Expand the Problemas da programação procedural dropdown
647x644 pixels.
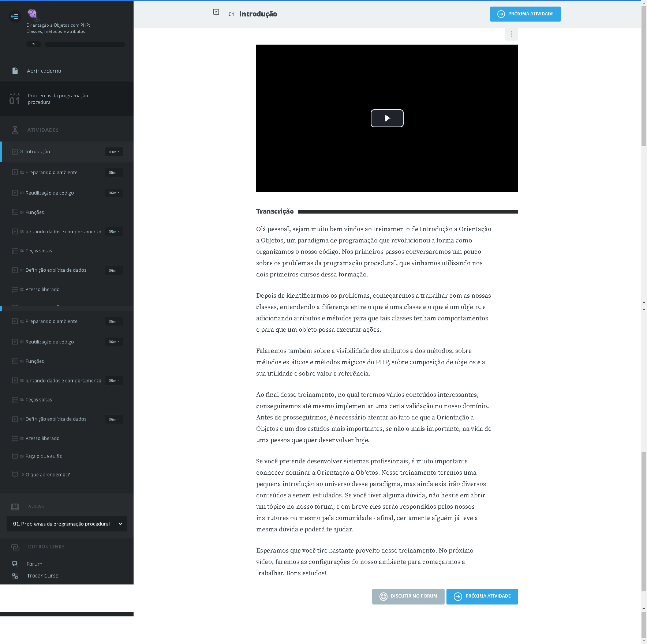67,524
